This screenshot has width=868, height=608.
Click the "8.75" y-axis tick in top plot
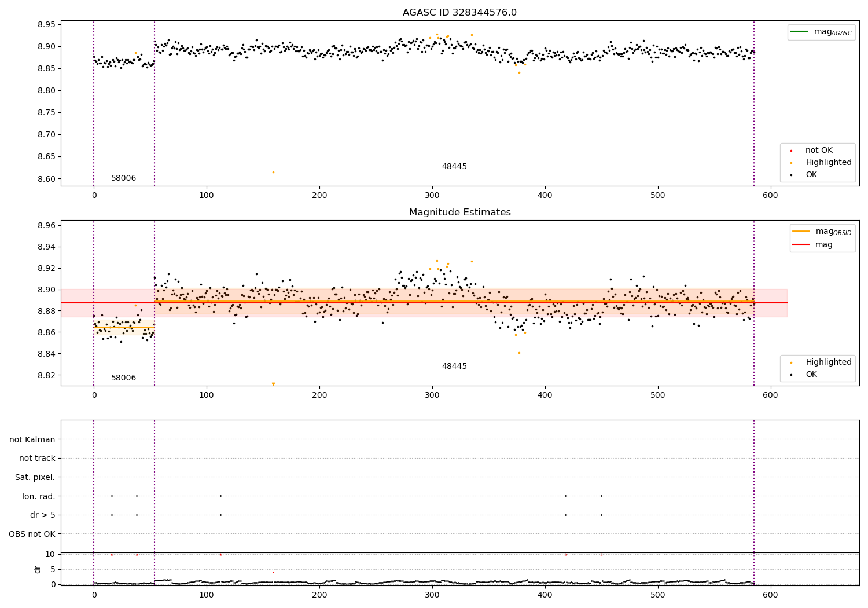click(x=47, y=113)
